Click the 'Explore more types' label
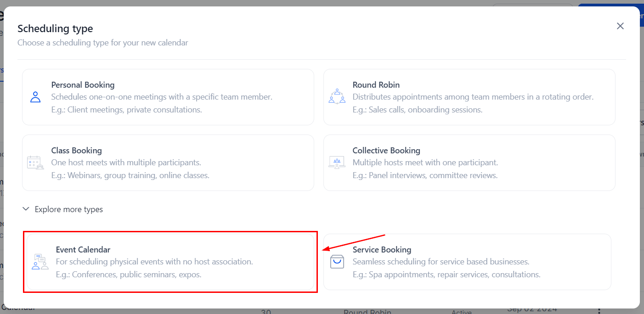644x314 pixels. click(x=69, y=209)
